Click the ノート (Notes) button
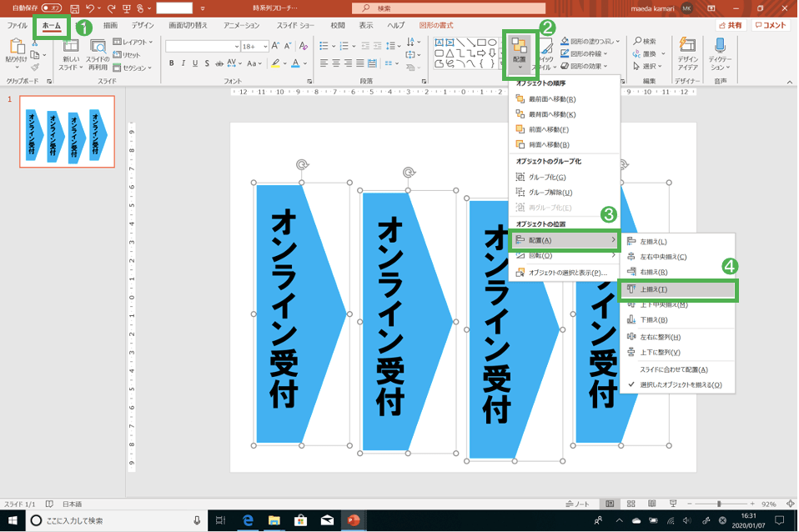This screenshot has width=799, height=532. coord(577,504)
